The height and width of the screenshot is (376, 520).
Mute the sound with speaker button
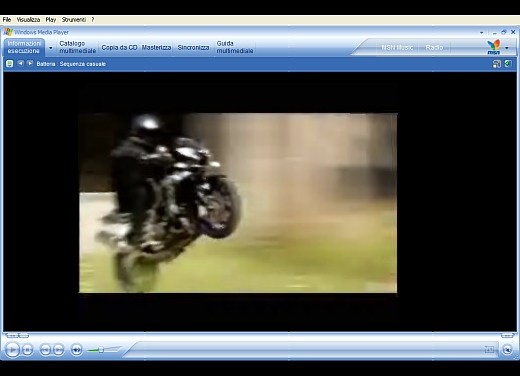(x=77, y=350)
